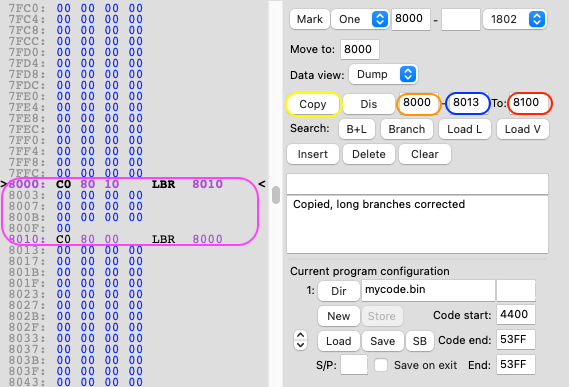Click the To destination field 8100

pyautogui.click(x=528, y=103)
